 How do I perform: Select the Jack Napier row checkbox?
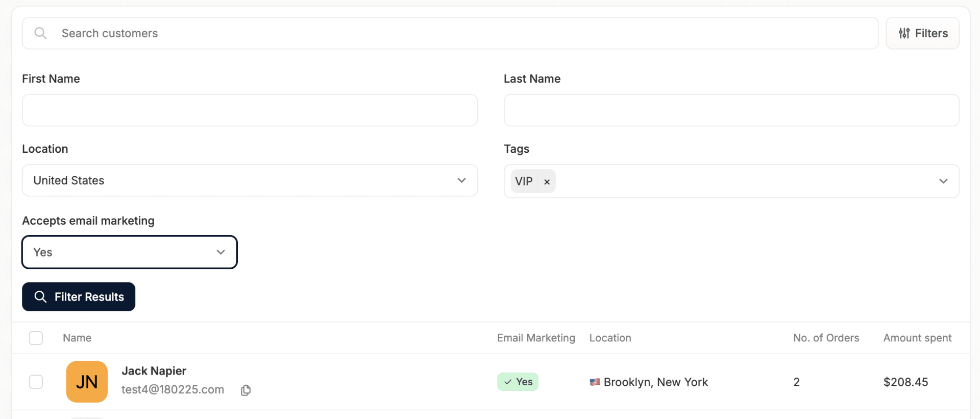[x=36, y=382]
